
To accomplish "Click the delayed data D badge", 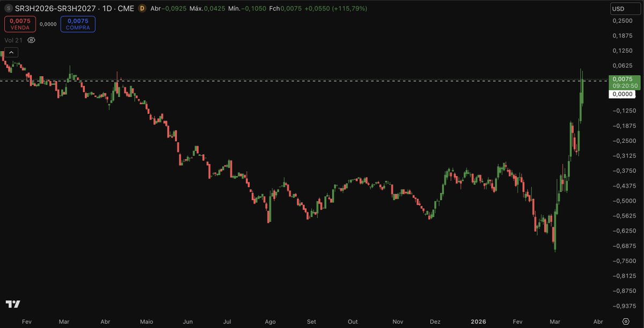I will click(142, 9).
